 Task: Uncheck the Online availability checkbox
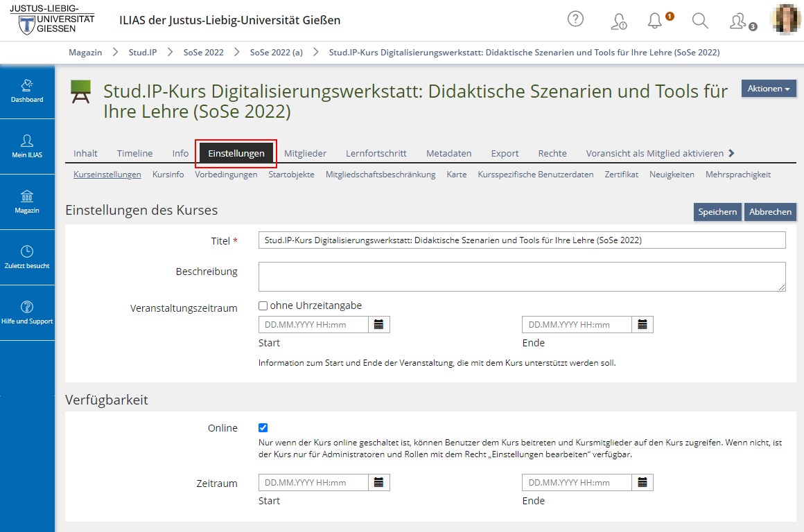[263, 428]
